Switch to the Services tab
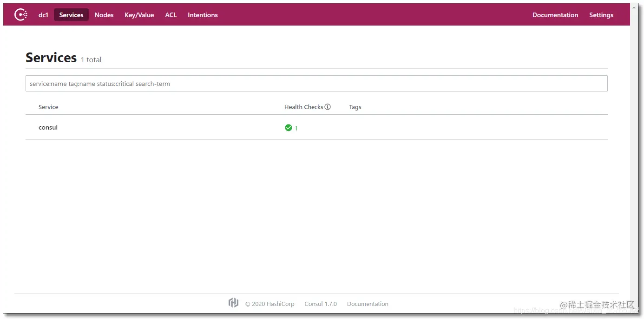 pos(71,15)
